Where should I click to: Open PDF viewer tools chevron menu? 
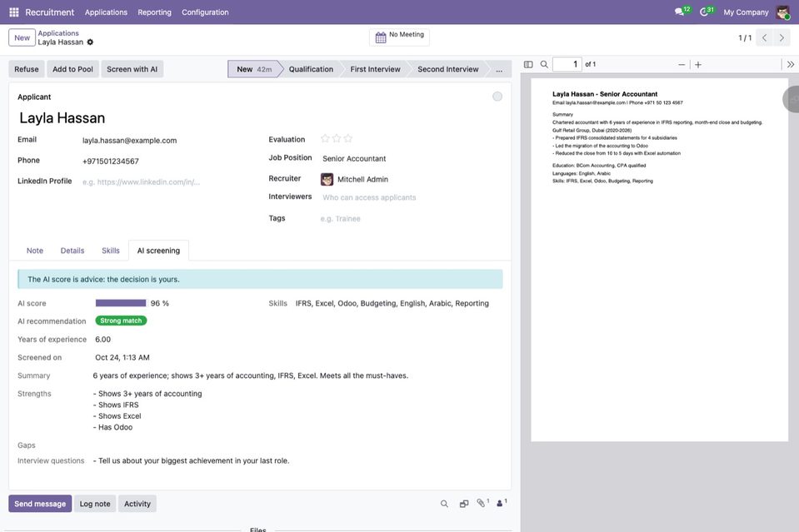(791, 65)
